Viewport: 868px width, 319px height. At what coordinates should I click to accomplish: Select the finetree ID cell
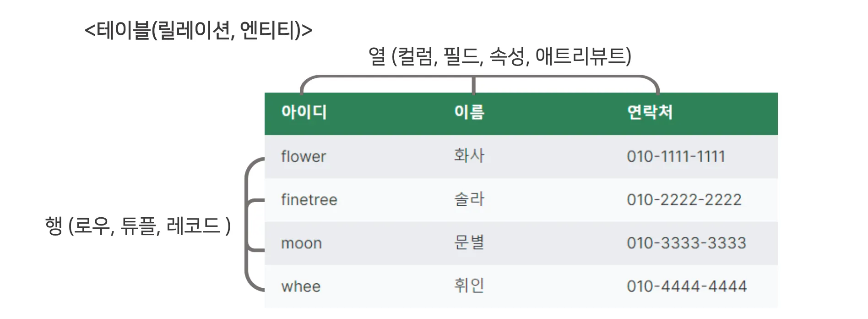309,200
